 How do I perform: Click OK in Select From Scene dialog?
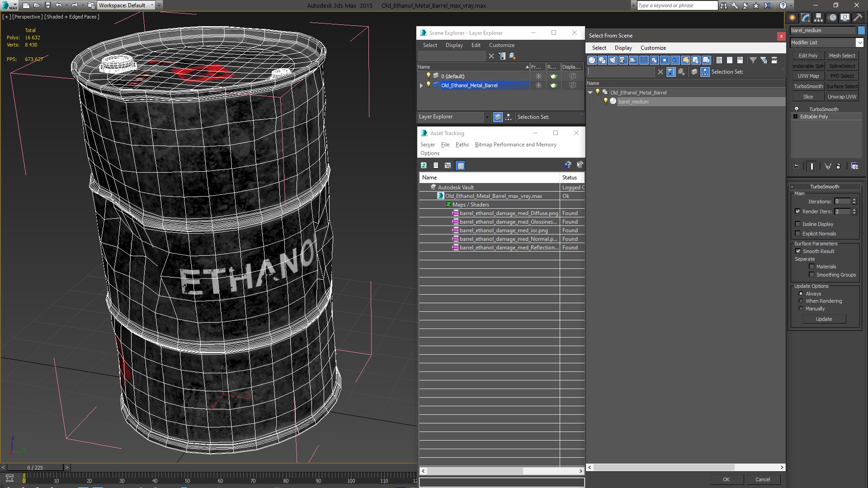(726, 479)
